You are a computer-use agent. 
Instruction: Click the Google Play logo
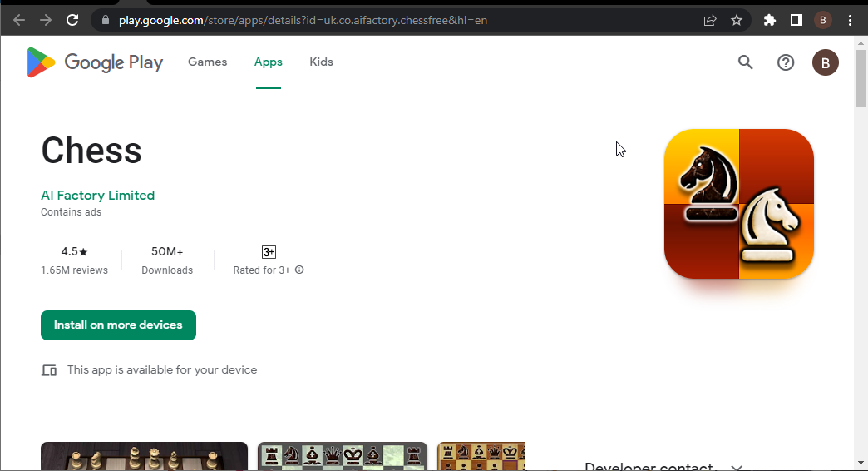pyautogui.click(x=95, y=62)
